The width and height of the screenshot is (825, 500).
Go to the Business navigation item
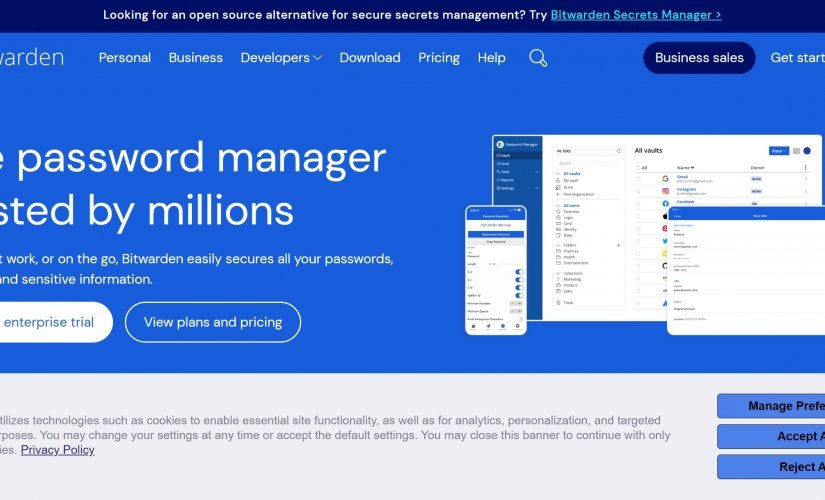point(196,58)
